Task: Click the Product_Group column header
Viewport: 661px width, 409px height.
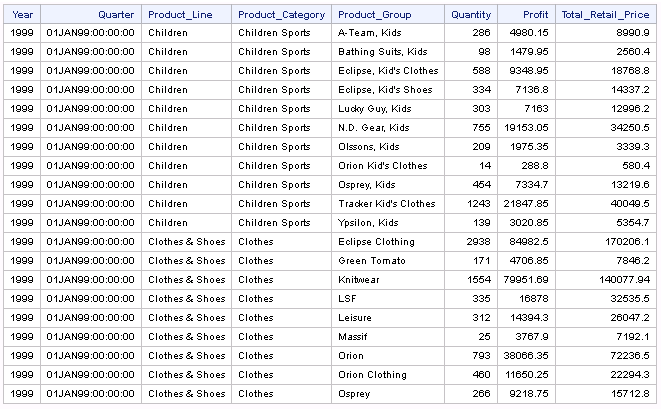Action: click(375, 15)
